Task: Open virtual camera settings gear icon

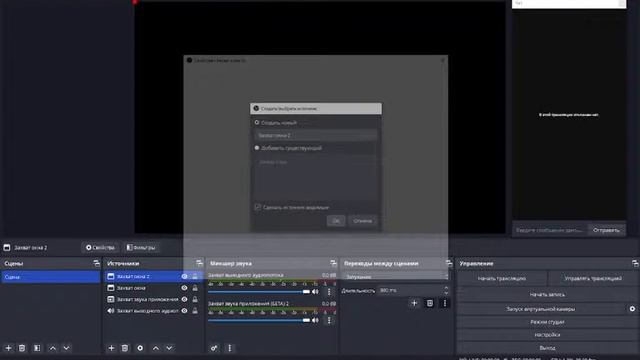Action: pos(632,309)
